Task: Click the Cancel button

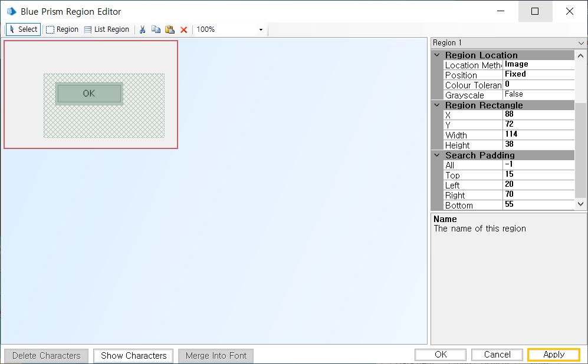Action: [497, 354]
